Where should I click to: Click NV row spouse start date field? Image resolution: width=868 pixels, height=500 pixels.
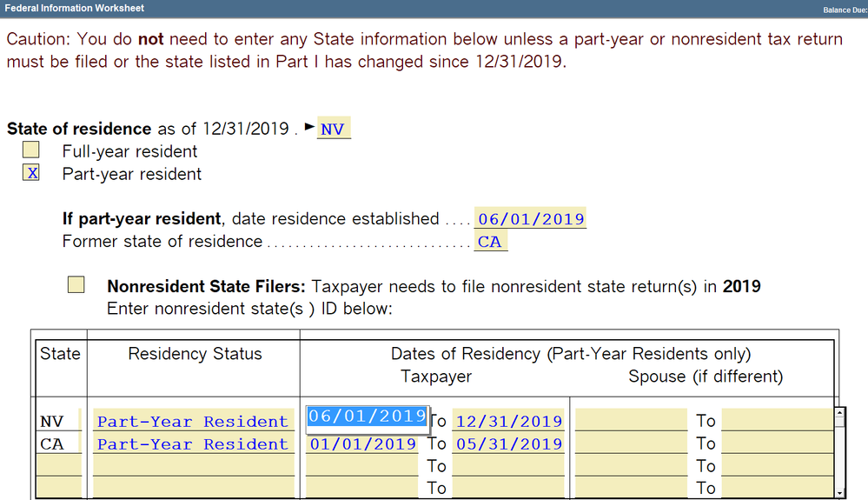coord(620,421)
